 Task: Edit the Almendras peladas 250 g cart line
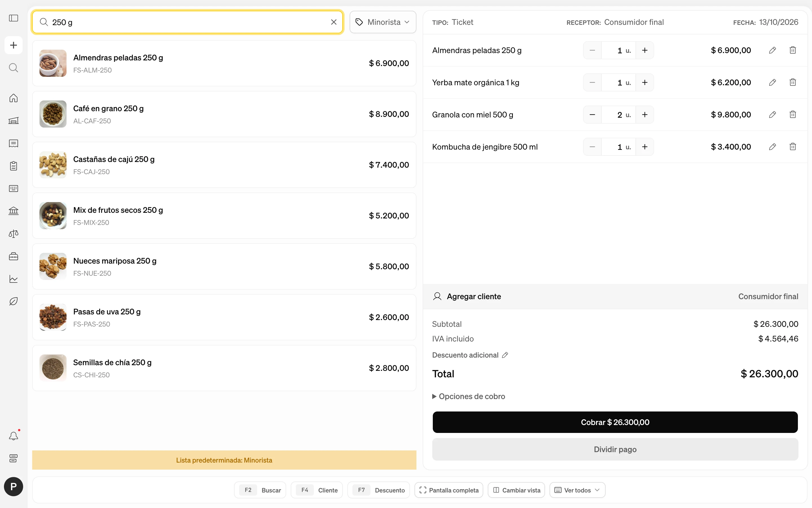click(x=773, y=51)
